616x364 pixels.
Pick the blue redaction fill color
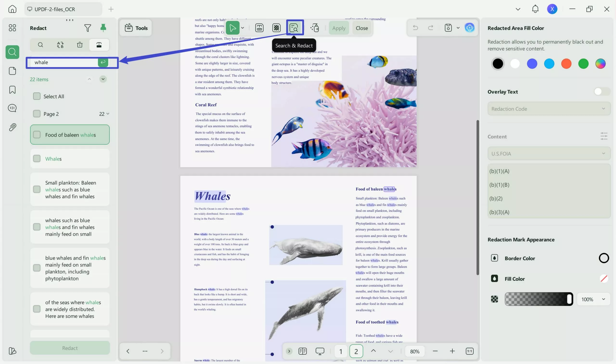click(x=532, y=63)
